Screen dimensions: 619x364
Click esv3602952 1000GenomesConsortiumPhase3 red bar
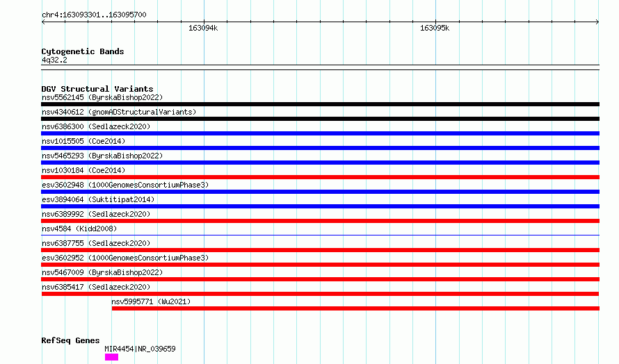pos(320,265)
